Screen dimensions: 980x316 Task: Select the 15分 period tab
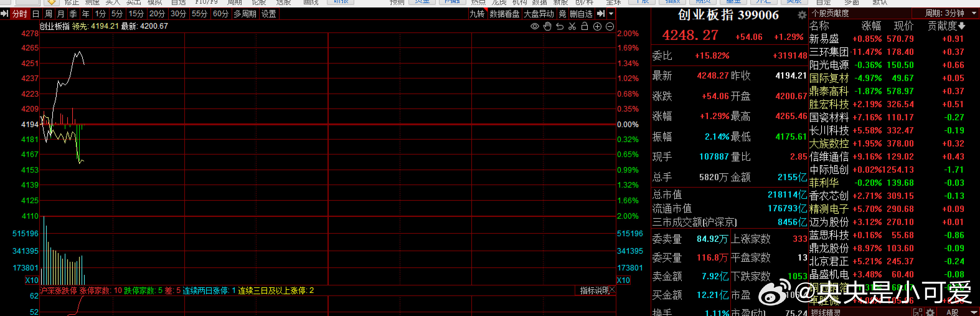[136, 14]
